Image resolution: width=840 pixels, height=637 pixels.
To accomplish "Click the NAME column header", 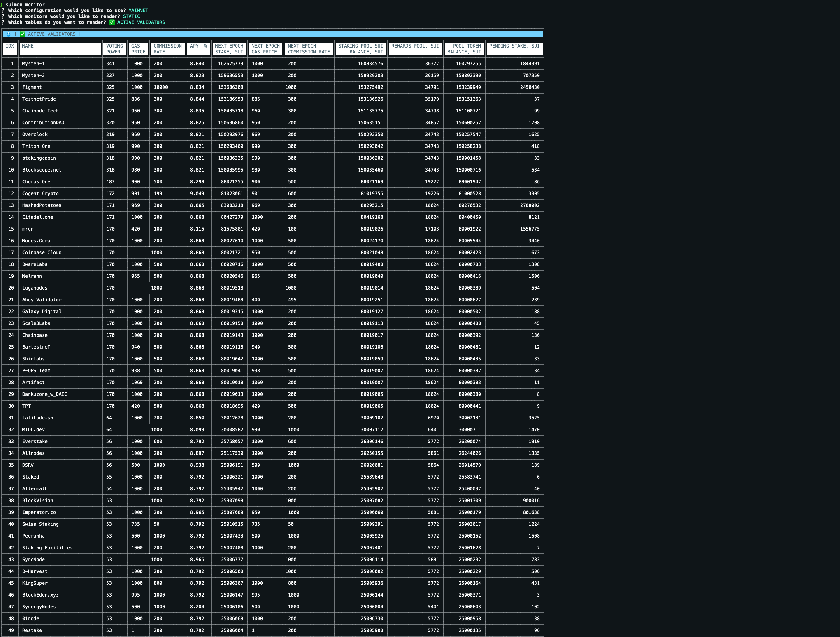I will 28,46.
